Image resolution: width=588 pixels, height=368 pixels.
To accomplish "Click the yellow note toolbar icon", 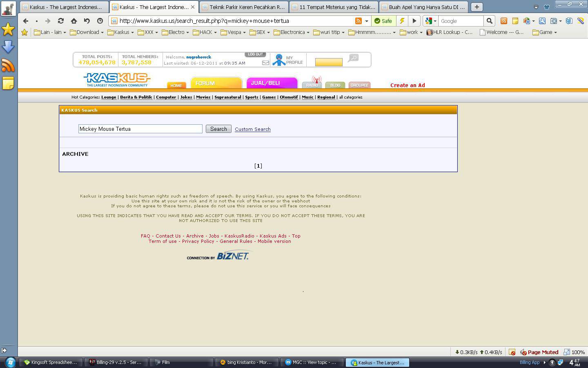I will pos(515,21).
